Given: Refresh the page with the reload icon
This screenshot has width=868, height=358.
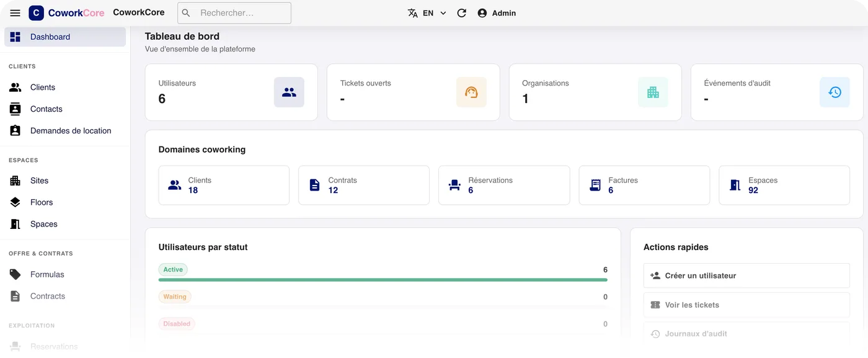Looking at the screenshot, I should [462, 13].
